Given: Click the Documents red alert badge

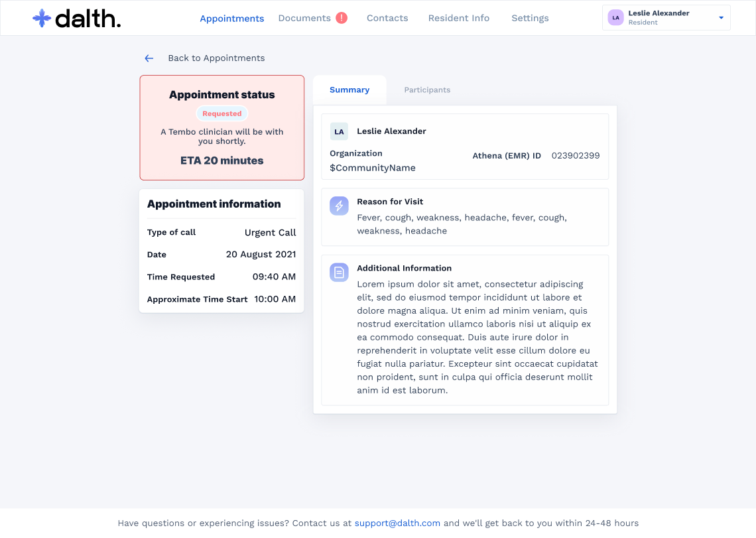Looking at the screenshot, I should coord(342,18).
